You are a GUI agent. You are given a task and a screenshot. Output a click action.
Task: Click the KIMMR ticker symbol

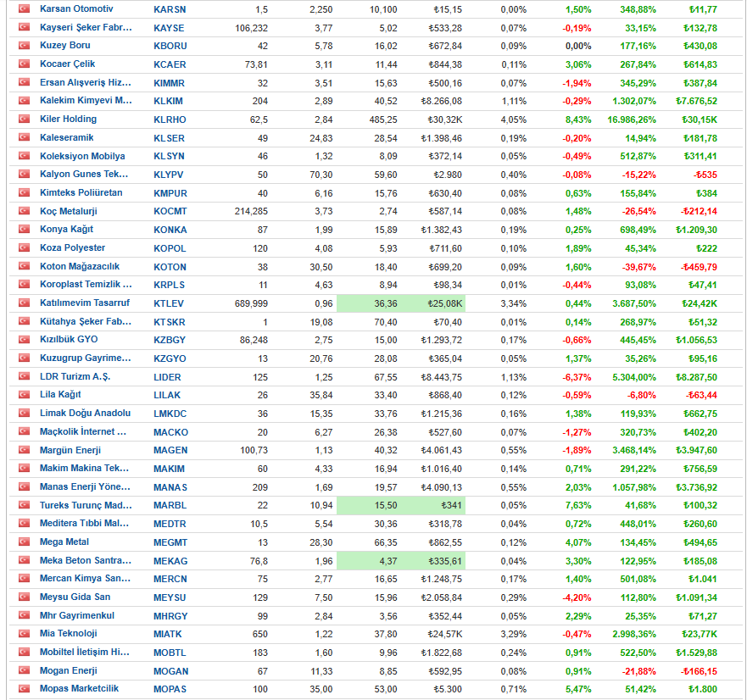coord(169,83)
